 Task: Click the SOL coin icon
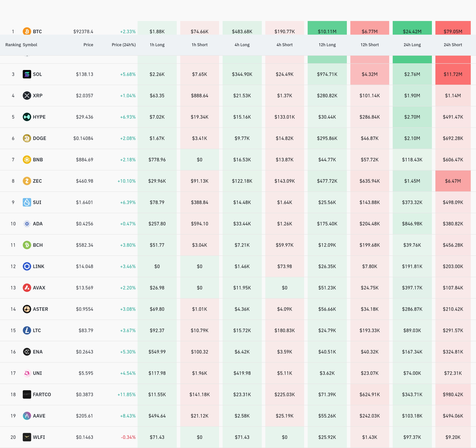coord(27,74)
